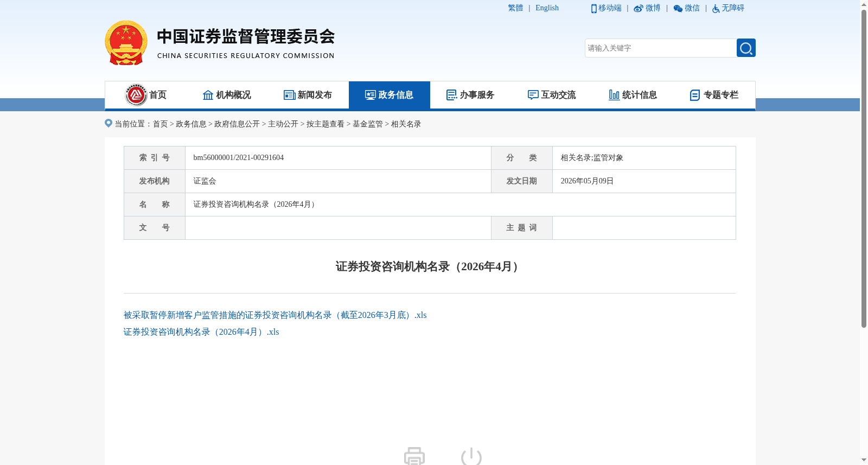Click index number bm56000001/2021-00291604
Image resolution: width=868 pixels, height=465 pixels.
click(x=239, y=158)
